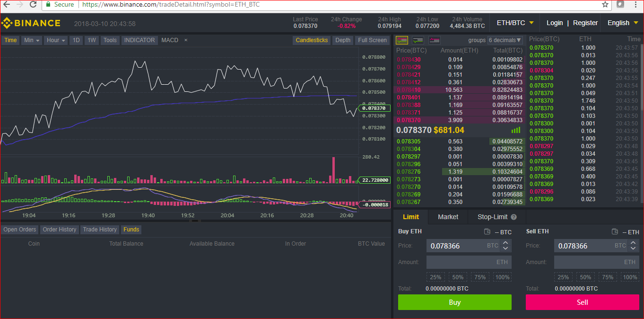Set Sell amount to 100%

click(x=630, y=277)
